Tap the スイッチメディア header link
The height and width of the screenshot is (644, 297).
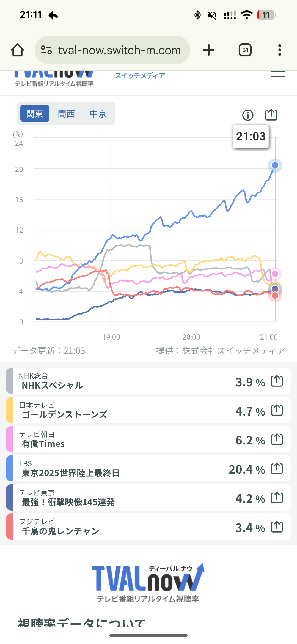click(140, 76)
